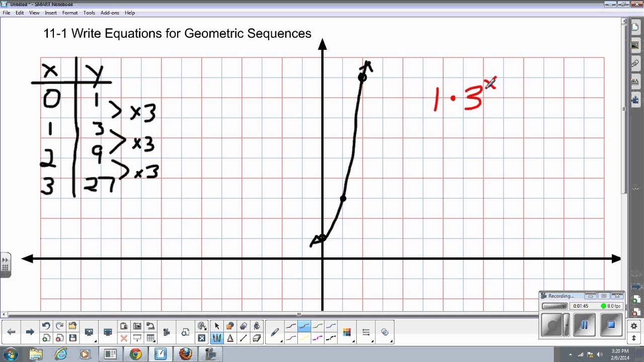Open the pen type dropdown

275,332
